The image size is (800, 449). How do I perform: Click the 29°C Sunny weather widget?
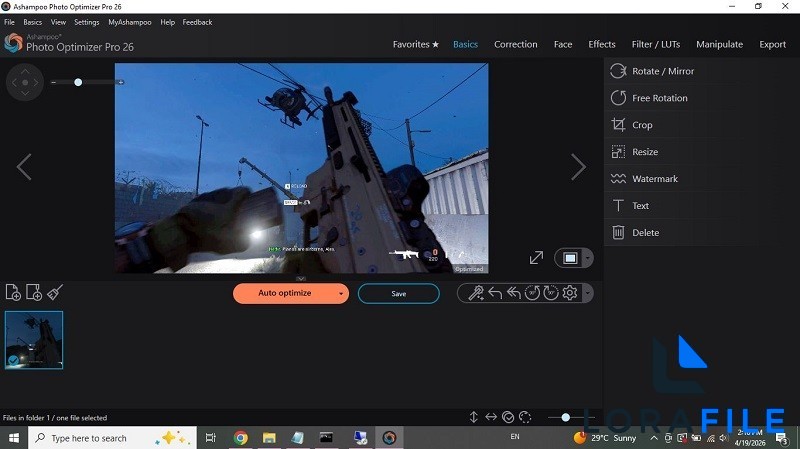pos(605,438)
